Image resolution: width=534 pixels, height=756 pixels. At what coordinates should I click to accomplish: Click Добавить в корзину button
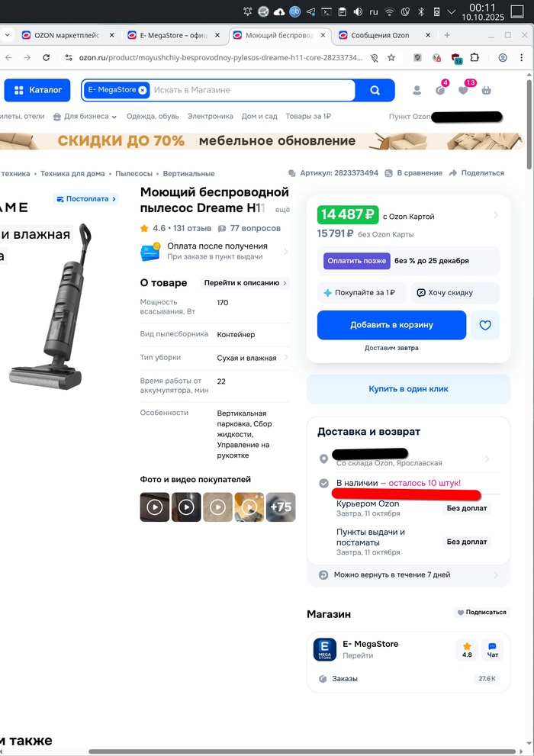click(391, 325)
